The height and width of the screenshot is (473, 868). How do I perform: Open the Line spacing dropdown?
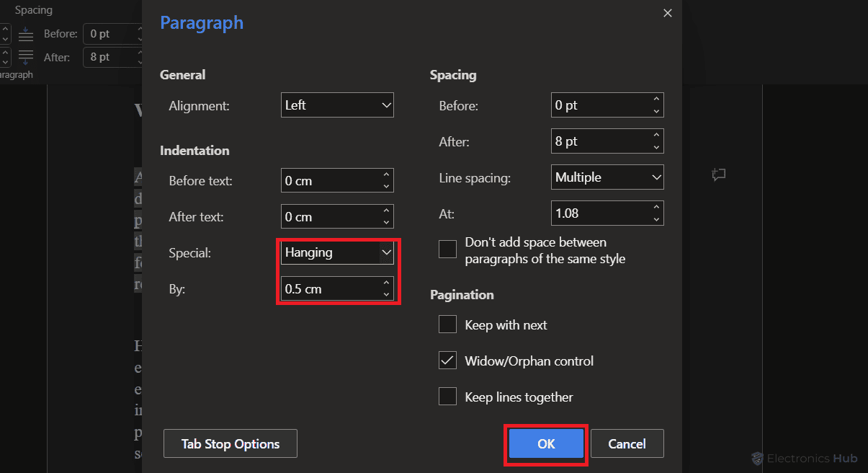tap(607, 177)
